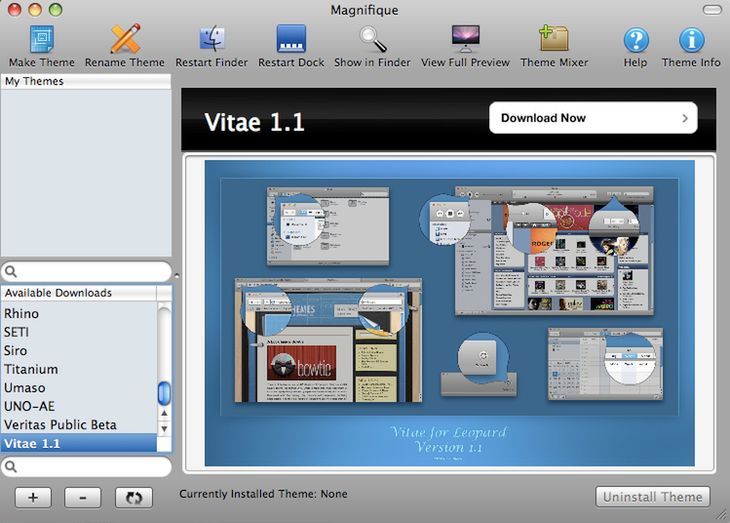Click the Show in Finder magnifier icon
Screen dimensions: 730x523
coord(372,39)
